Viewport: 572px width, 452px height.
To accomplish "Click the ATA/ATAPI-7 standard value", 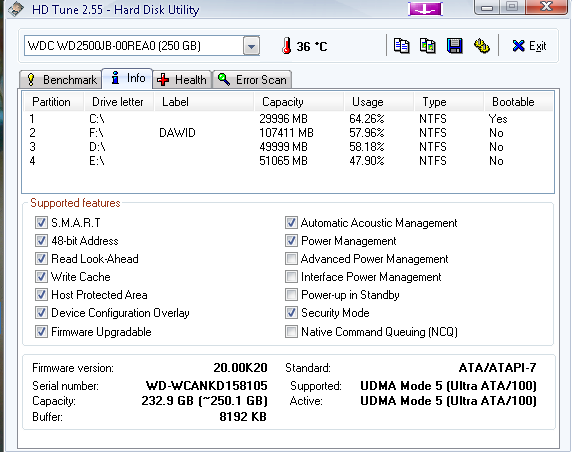I will pyautogui.click(x=498, y=368).
